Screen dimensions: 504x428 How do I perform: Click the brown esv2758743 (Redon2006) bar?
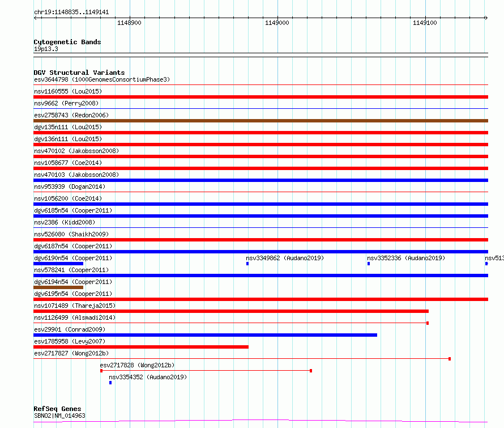click(x=260, y=121)
